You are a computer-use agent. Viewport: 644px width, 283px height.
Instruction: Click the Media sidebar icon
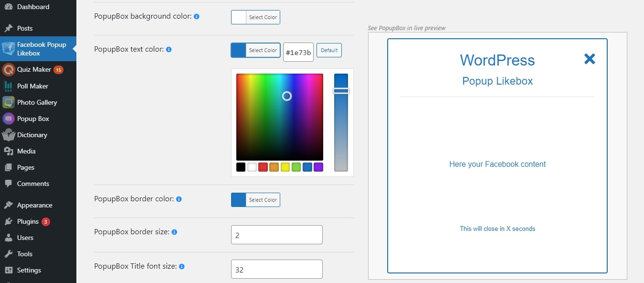(9, 151)
